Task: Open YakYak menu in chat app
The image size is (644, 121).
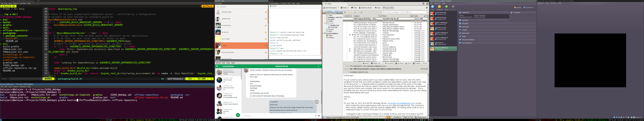Action: point(218,63)
